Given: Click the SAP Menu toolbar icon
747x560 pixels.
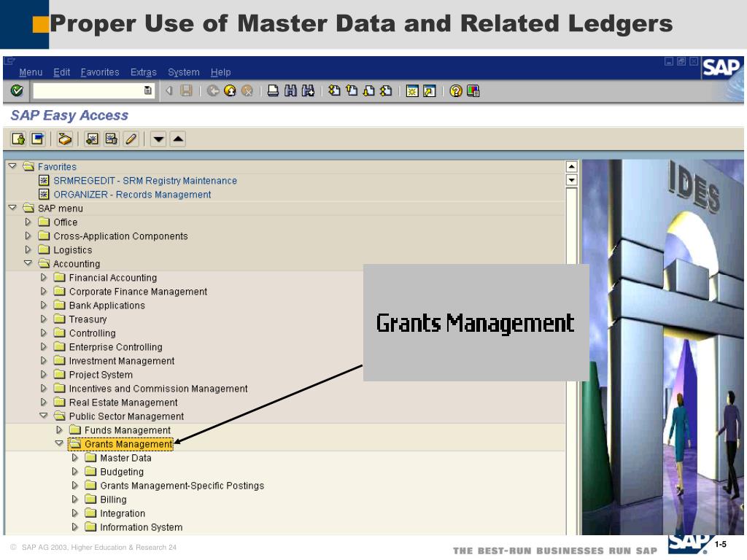Looking at the screenshot, I should tap(38, 139).
